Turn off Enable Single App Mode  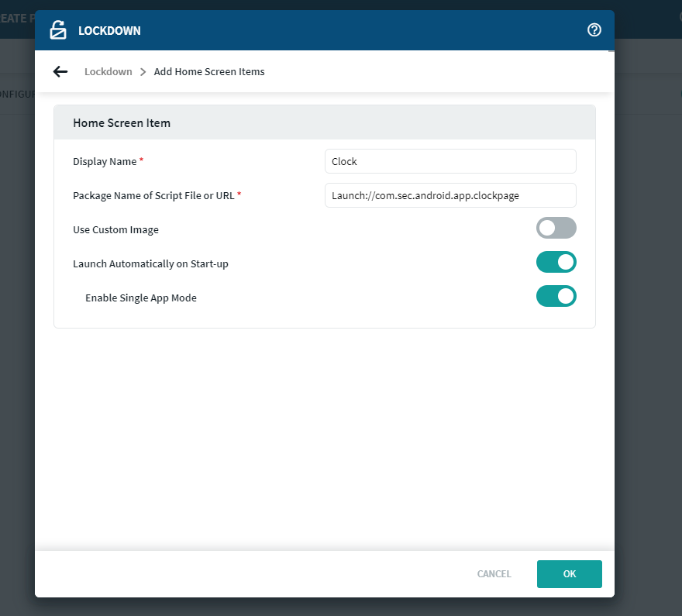[556, 296]
